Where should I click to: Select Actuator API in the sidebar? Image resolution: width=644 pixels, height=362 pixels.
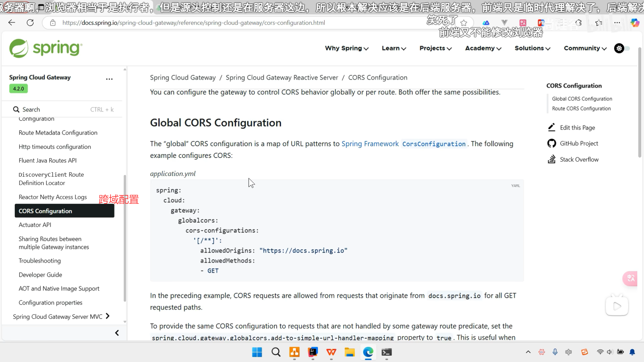(x=35, y=225)
